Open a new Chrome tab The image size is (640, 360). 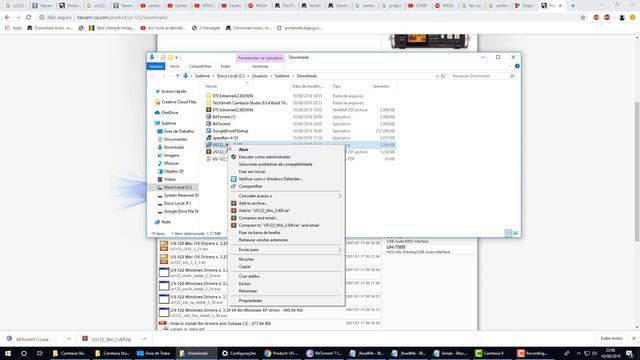click(x=573, y=6)
